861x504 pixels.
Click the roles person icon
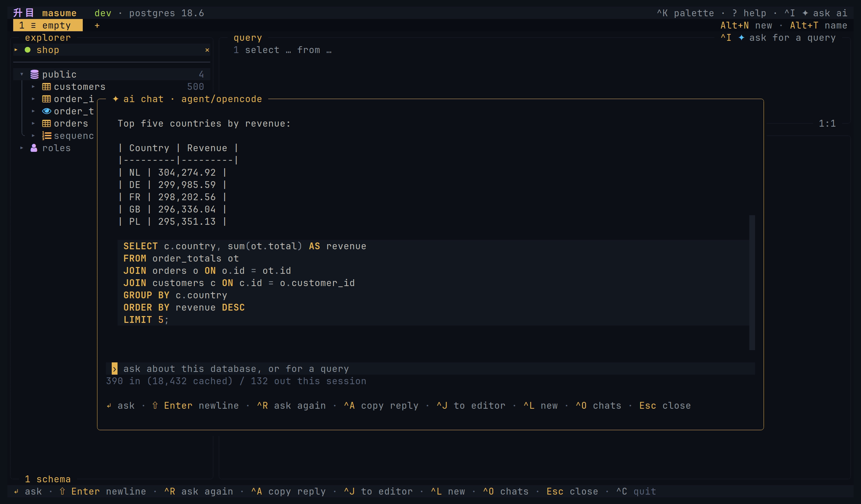(x=34, y=148)
